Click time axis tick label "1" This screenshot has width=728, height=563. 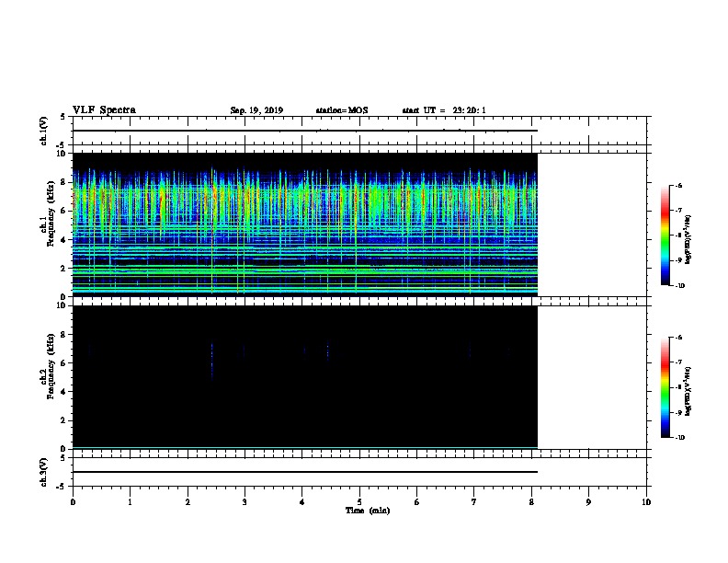click(x=130, y=502)
